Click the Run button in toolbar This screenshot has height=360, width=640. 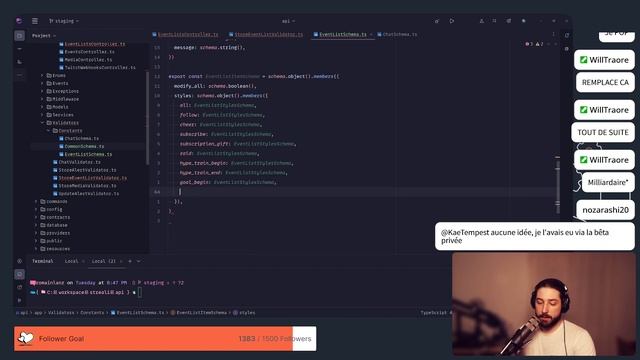point(452,21)
